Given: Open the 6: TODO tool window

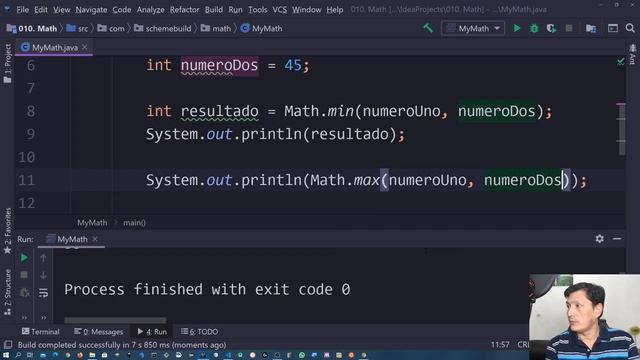Looking at the screenshot, I should tap(200, 331).
